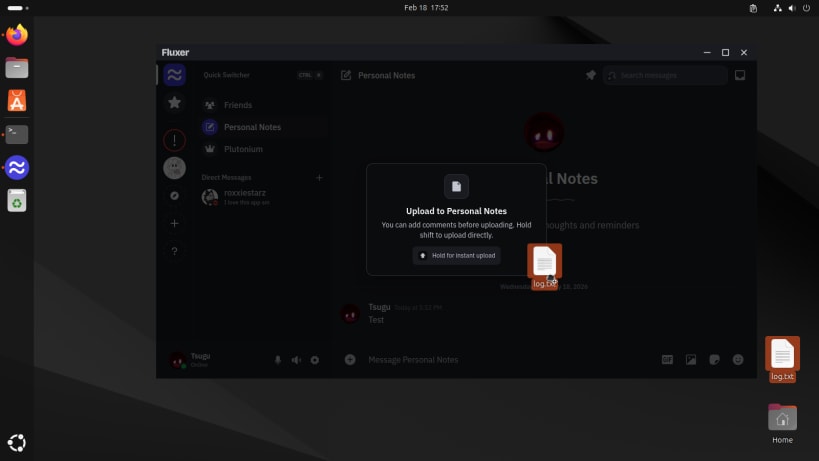
Task: Toggle microphone mute in user panel
Action: (278, 360)
